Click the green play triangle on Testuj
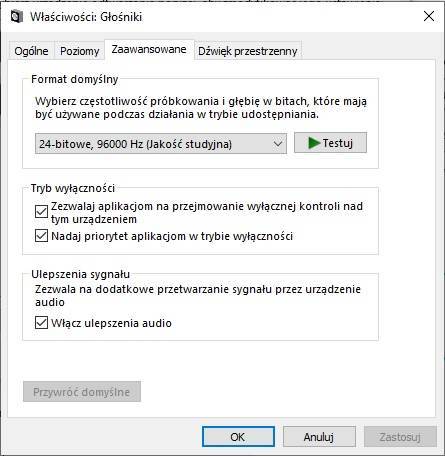Screen dimensions: 445x456 pos(314,143)
